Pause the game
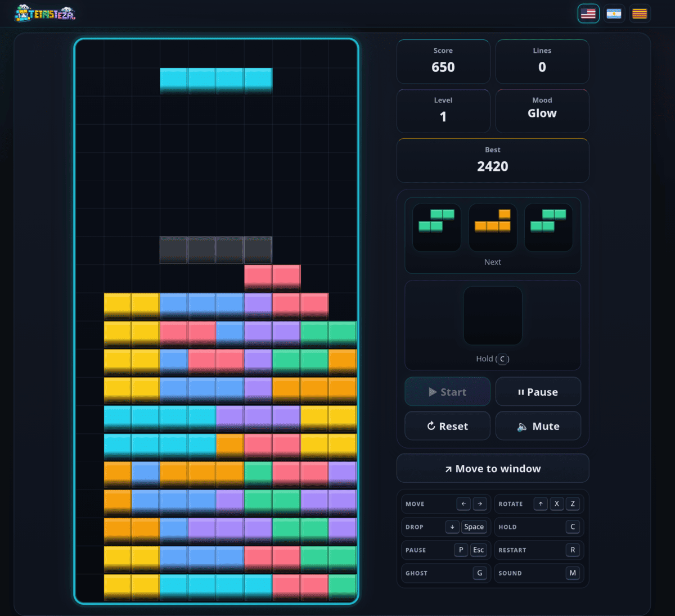Viewport: 675px width, 616px height. [538, 392]
